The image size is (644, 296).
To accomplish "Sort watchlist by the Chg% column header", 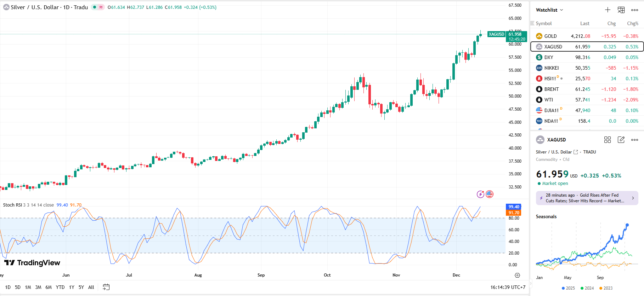I will click(x=632, y=23).
